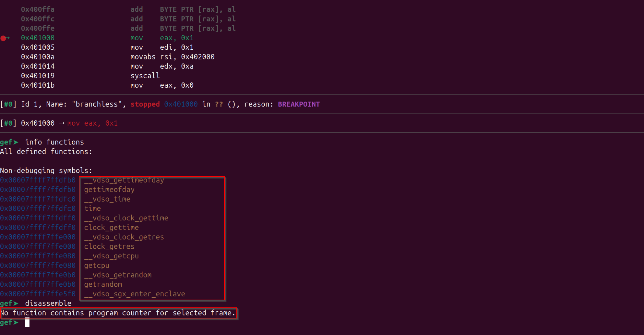Click the __vdso_getcpu symbol
This screenshot has height=335, width=644.
tap(111, 256)
